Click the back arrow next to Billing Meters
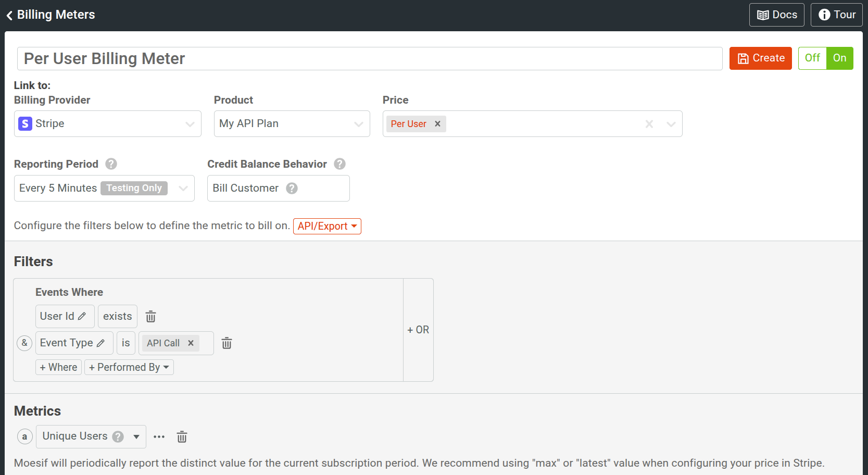Screen dimensions: 868x475 click(x=9, y=15)
